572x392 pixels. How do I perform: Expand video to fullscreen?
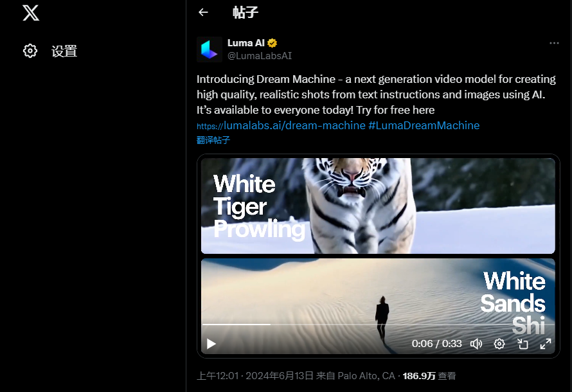coord(546,344)
